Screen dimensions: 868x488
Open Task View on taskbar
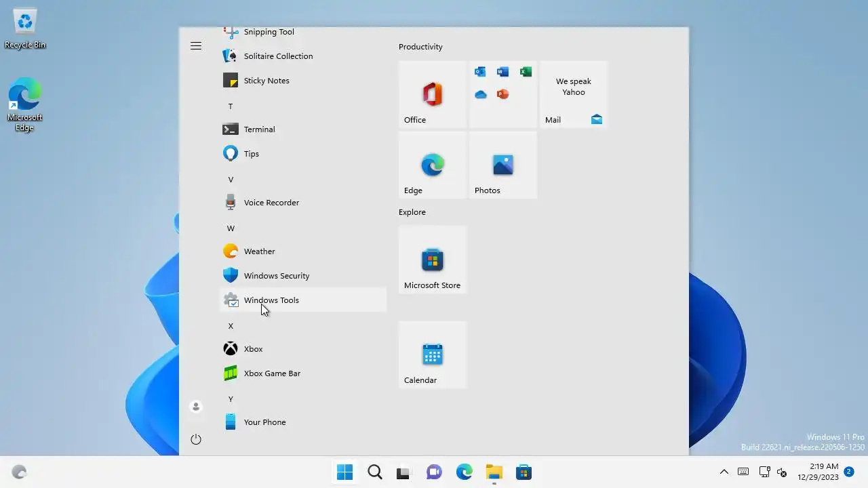403,472
